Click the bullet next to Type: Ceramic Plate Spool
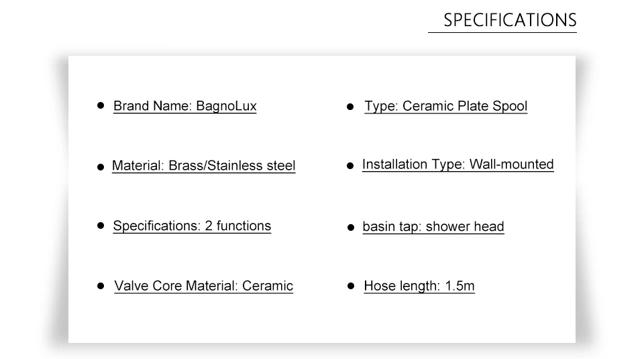 click(x=350, y=107)
